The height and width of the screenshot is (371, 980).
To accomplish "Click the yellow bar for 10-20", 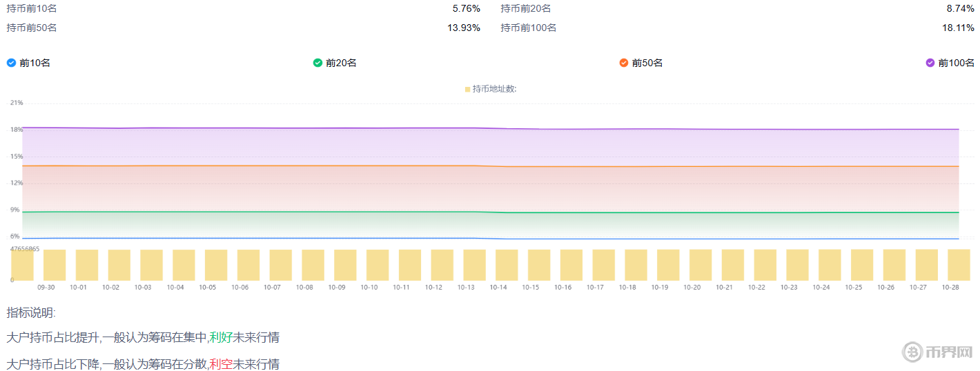I will [x=700, y=265].
